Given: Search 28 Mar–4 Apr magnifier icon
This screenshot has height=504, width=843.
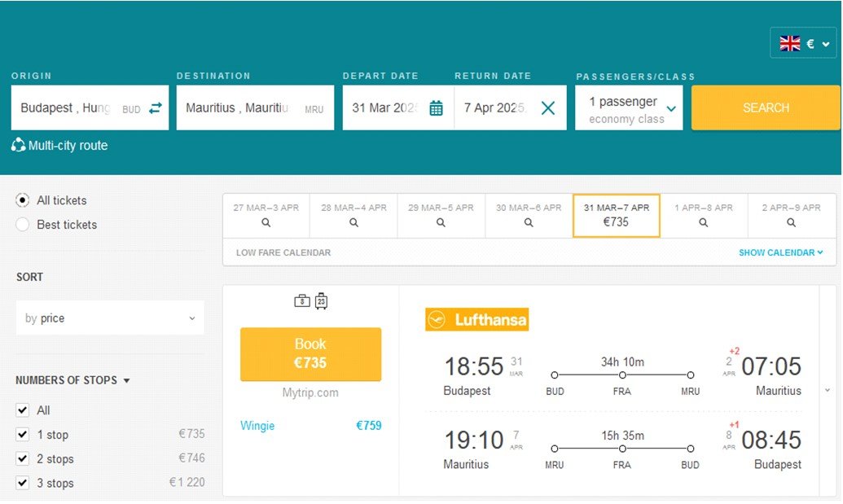Looking at the screenshot, I should [353, 222].
